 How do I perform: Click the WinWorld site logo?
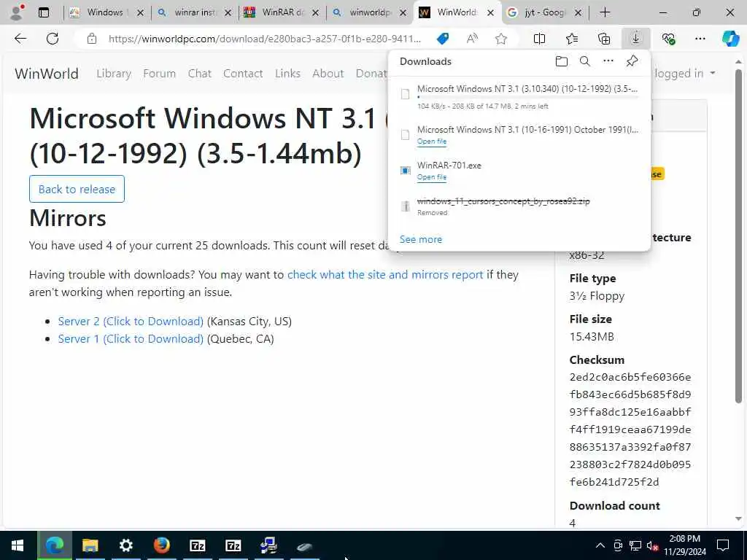[x=47, y=74]
